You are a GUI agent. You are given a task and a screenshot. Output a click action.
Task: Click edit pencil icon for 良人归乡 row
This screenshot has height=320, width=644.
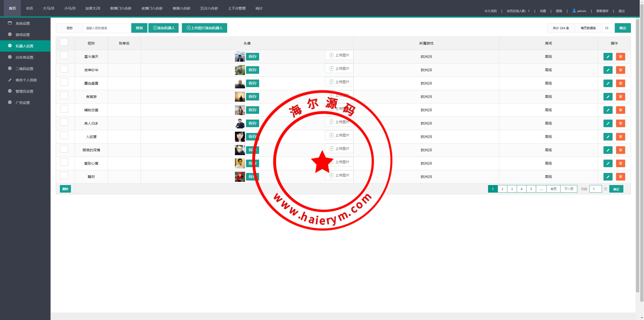coord(608,123)
